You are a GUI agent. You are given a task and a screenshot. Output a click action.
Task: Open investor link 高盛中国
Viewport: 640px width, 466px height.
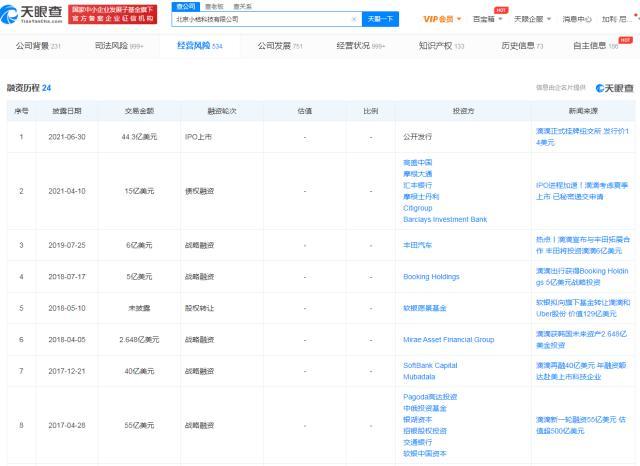point(418,162)
